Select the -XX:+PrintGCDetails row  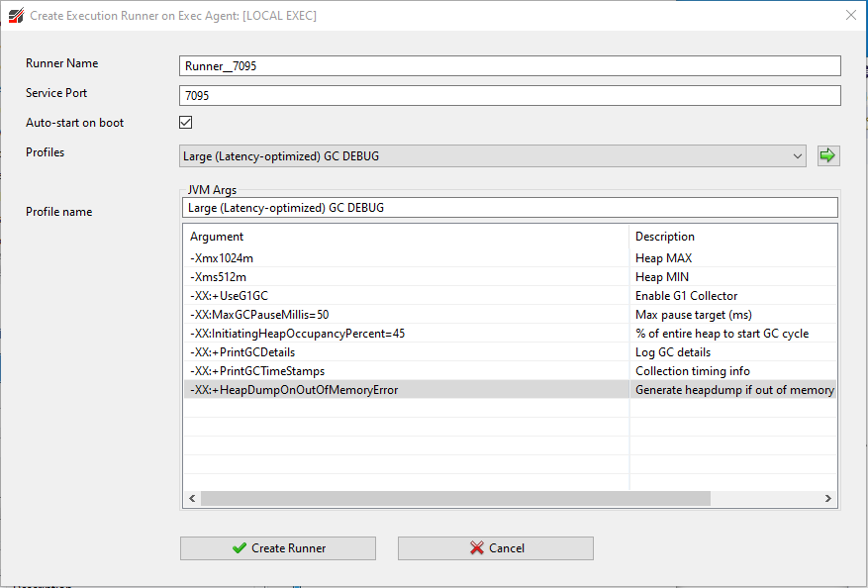pos(406,352)
